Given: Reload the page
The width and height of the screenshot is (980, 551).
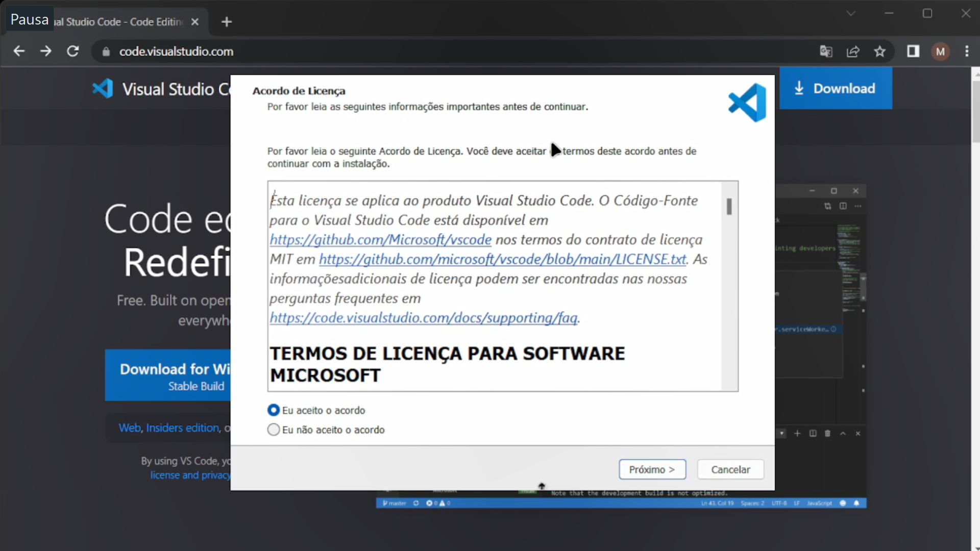Looking at the screenshot, I should point(73,51).
